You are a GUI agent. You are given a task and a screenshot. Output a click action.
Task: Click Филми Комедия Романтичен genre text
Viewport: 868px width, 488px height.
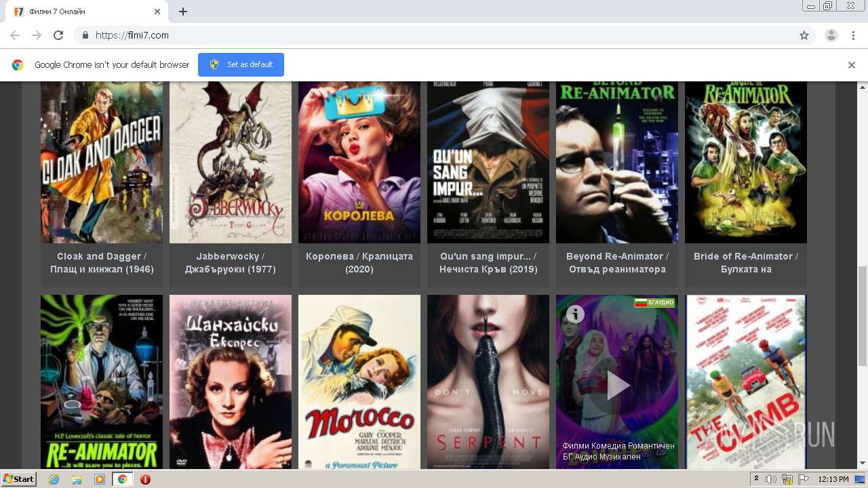point(618,446)
